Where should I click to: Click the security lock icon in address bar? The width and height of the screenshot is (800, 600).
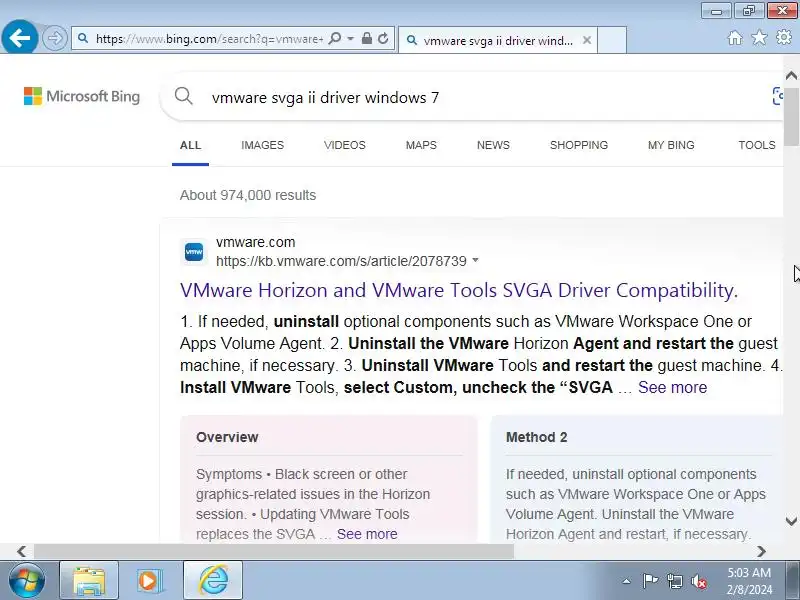tap(366, 38)
